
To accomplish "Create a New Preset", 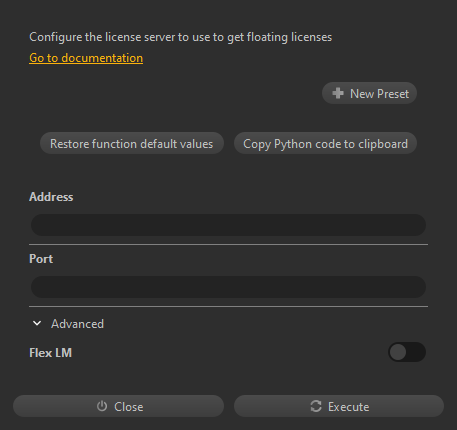I will (369, 93).
